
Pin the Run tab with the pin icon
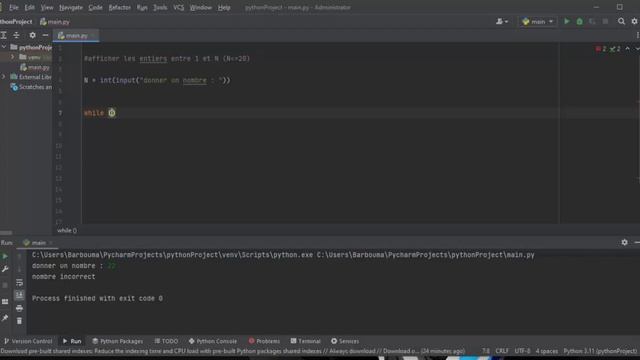coord(5,318)
